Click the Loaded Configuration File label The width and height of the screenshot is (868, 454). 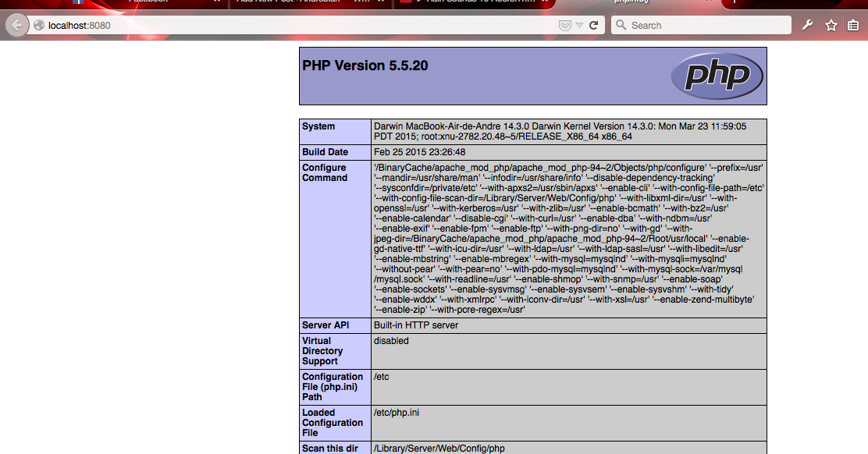pyautogui.click(x=333, y=423)
